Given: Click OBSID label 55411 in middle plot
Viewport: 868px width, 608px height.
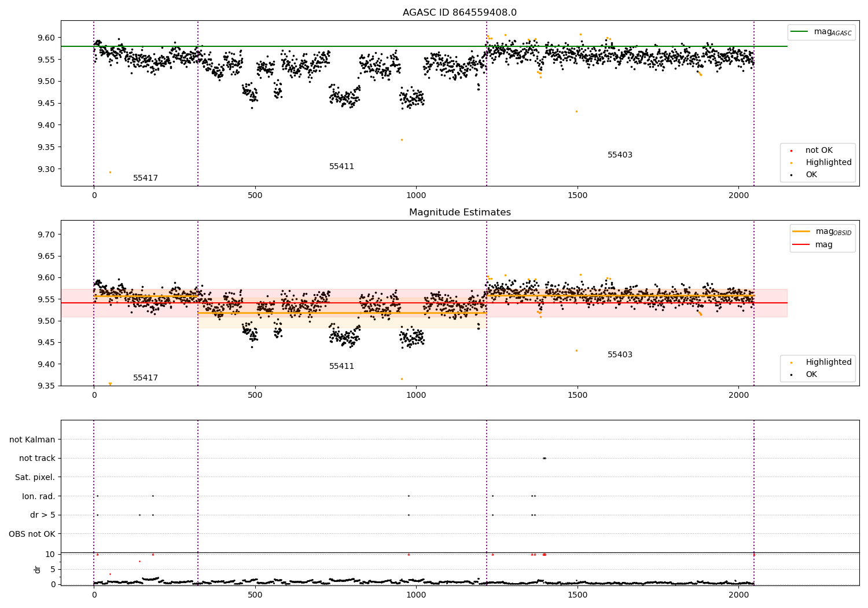Looking at the screenshot, I should tap(341, 367).
